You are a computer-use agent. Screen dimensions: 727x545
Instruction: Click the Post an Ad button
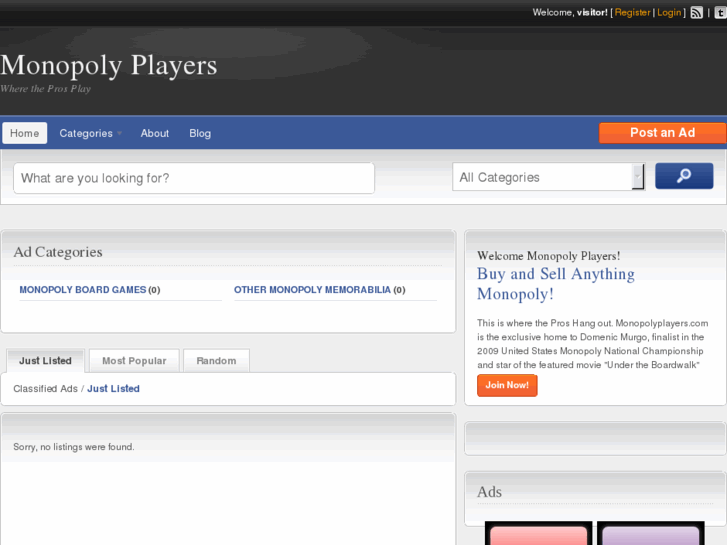662,133
